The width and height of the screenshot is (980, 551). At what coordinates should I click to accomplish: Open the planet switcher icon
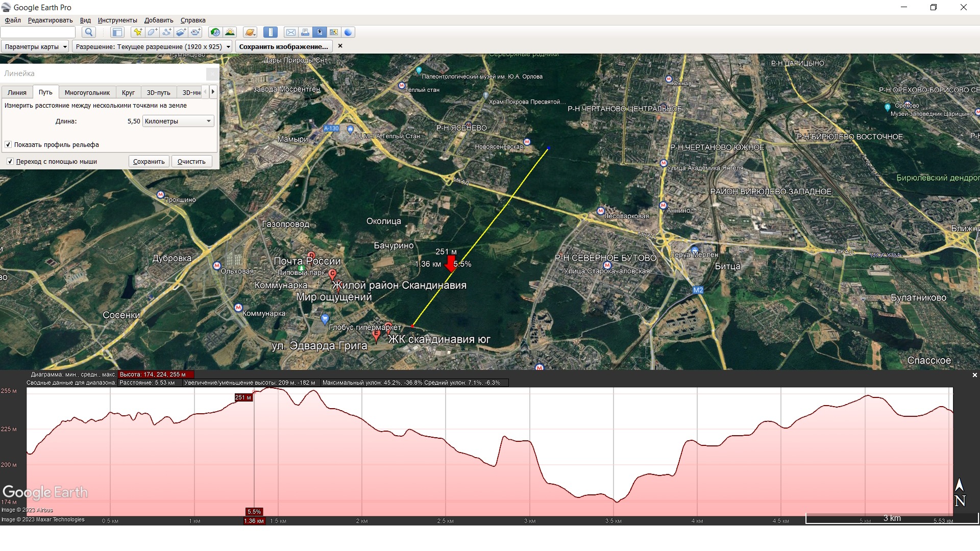(x=250, y=32)
